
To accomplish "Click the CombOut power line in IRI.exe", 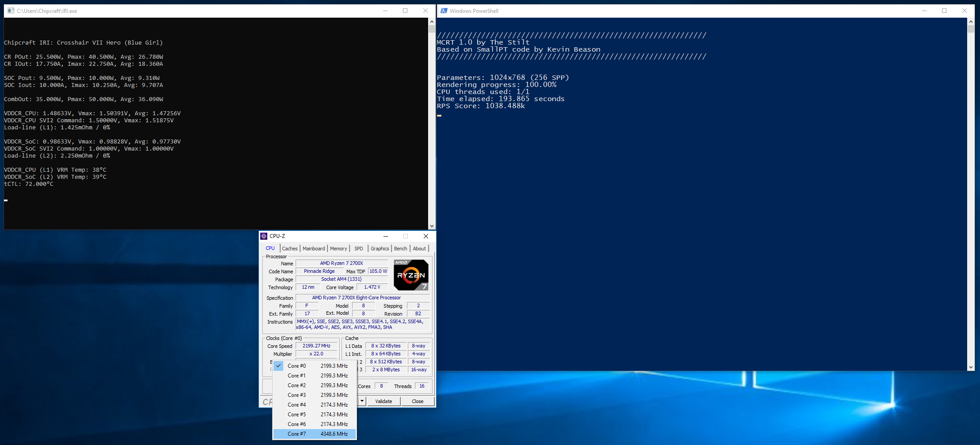I will [x=84, y=99].
